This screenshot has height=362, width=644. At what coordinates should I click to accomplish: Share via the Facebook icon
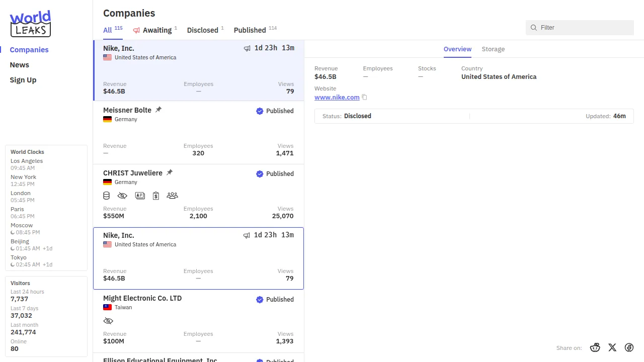tap(629, 347)
